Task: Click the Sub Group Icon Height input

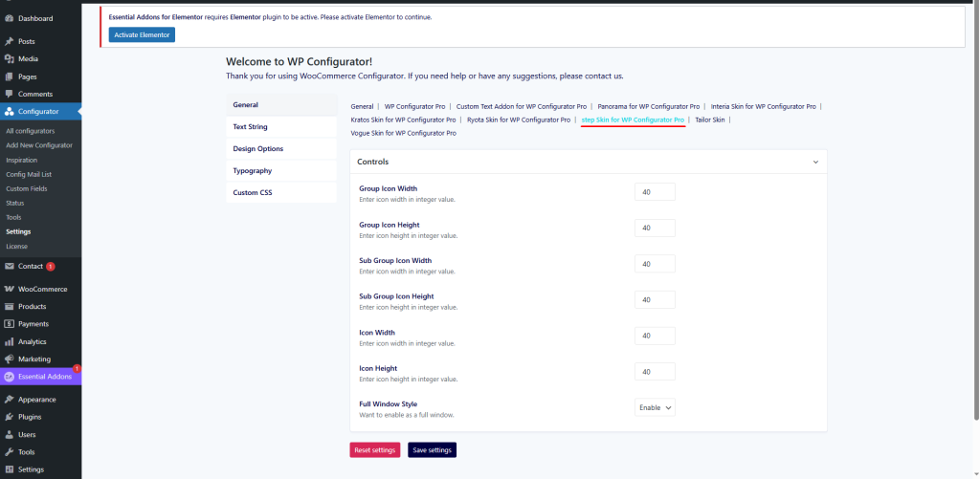Action: (x=655, y=300)
